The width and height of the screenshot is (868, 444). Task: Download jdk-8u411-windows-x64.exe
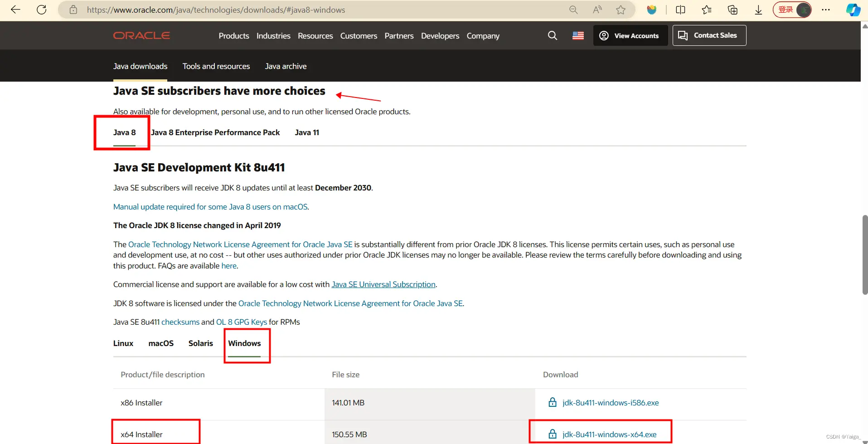click(x=610, y=434)
